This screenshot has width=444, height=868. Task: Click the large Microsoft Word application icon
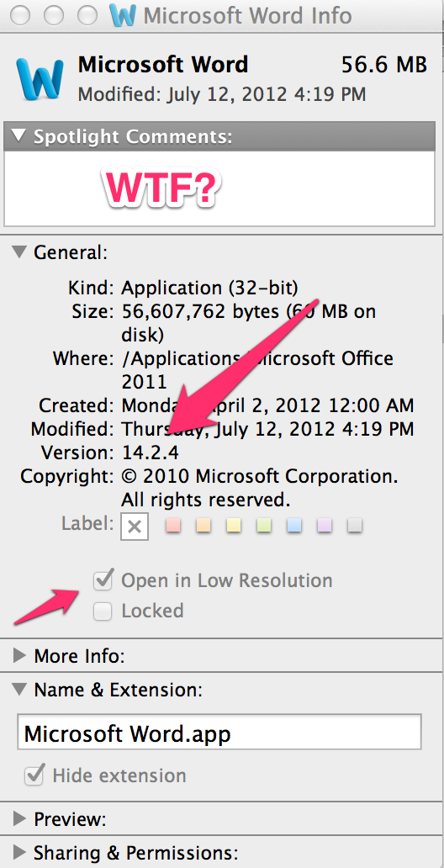40,78
